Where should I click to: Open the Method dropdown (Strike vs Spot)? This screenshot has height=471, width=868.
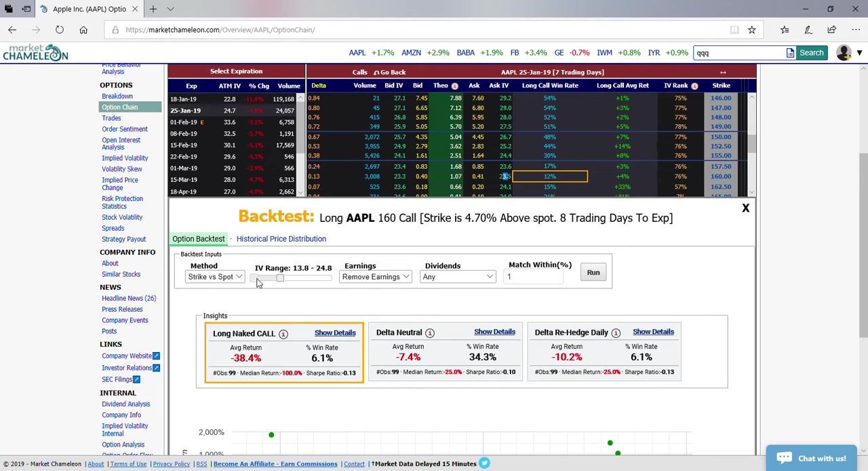tap(215, 277)
